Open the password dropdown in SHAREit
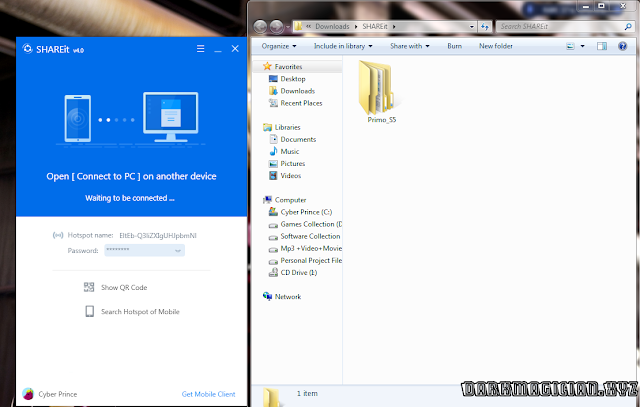 coord(178,251)
